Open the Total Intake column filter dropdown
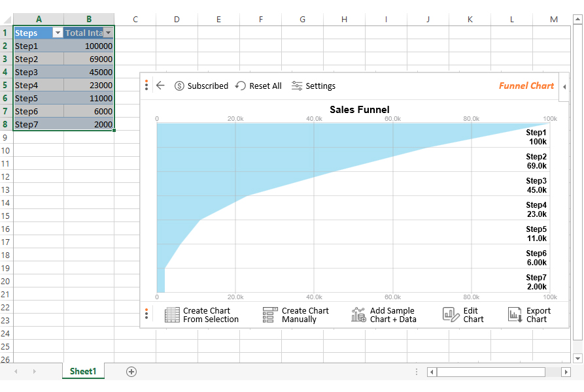This screenshot has height=392, width=584. (108, 33)
